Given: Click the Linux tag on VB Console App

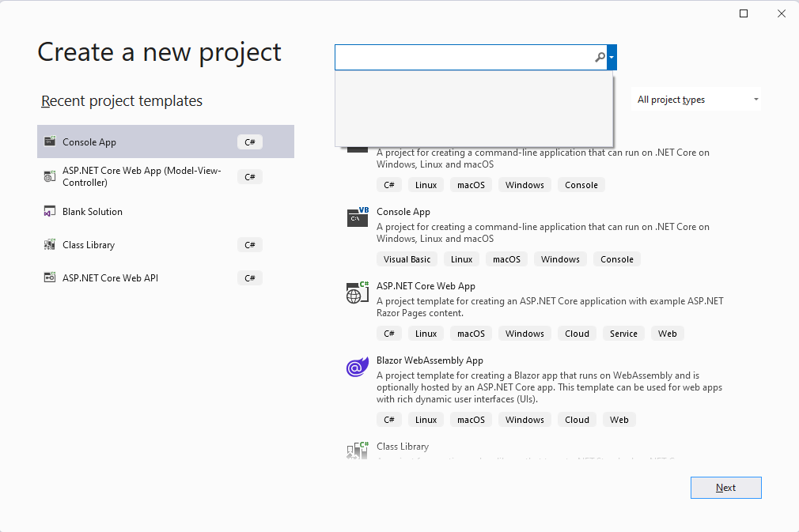Looking at the screenshot, I should pyautogui.click(x=461, y=259).
